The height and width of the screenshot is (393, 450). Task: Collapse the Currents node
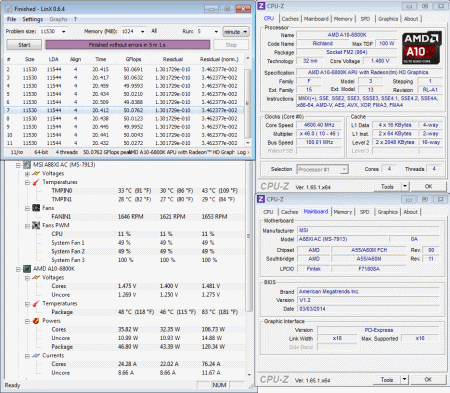[x=27, y=356]
